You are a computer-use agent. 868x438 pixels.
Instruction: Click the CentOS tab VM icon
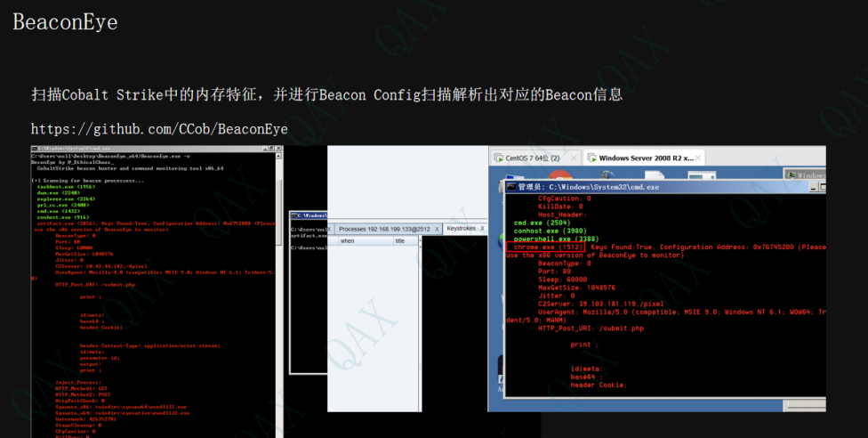point(497,158)
